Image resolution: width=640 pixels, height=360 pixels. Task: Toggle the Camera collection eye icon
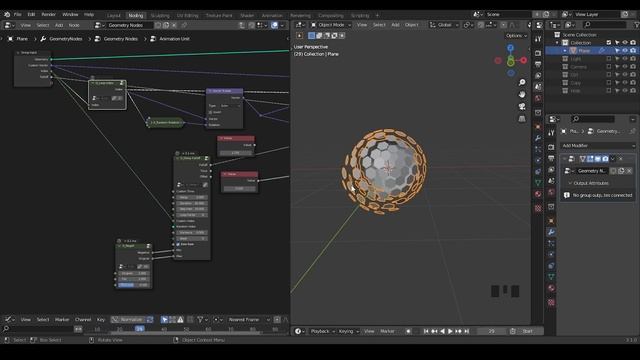(x=624, y=67)
